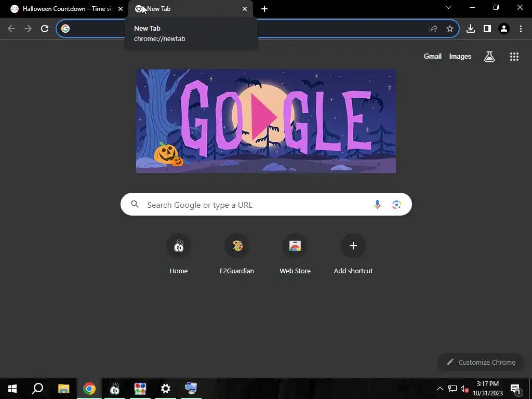
Task: Show hidden system tray icons
Action: [x=440, y=389]
